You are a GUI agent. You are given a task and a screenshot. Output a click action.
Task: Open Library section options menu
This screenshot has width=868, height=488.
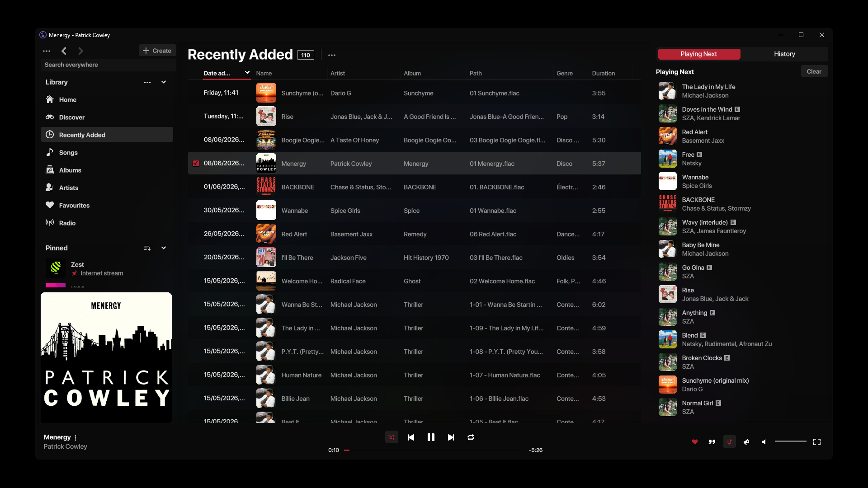click(147, 82)
